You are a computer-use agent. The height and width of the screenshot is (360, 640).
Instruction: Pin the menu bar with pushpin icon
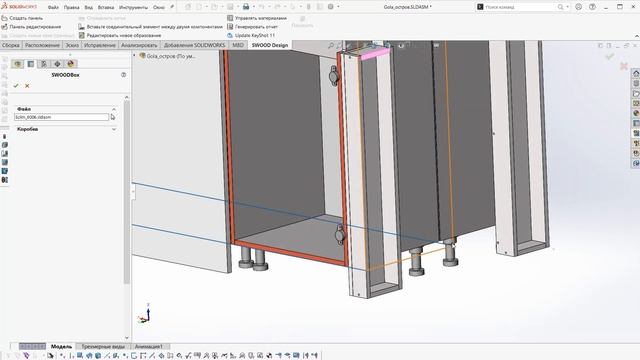(172, 7)
